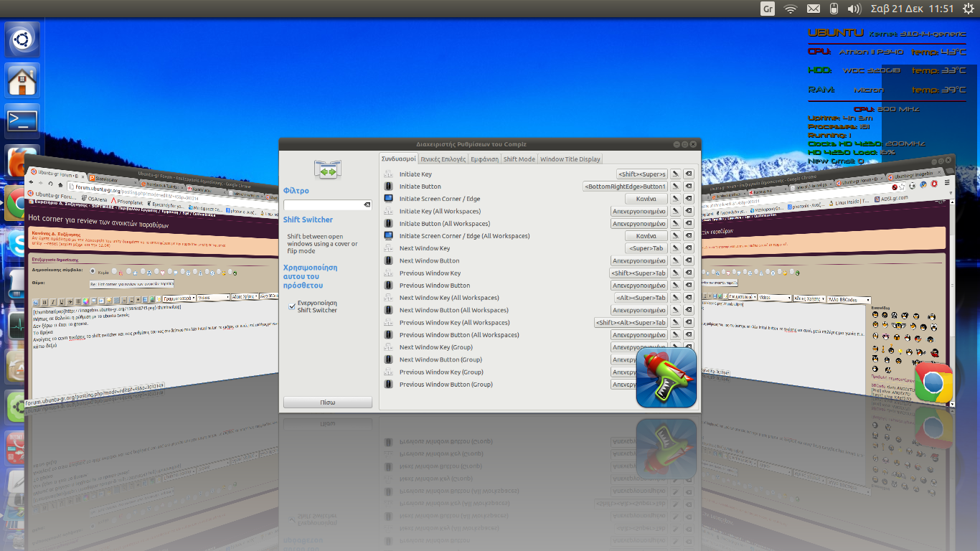Disable the Shift Switcher plugin checkbox

[292, 306]
